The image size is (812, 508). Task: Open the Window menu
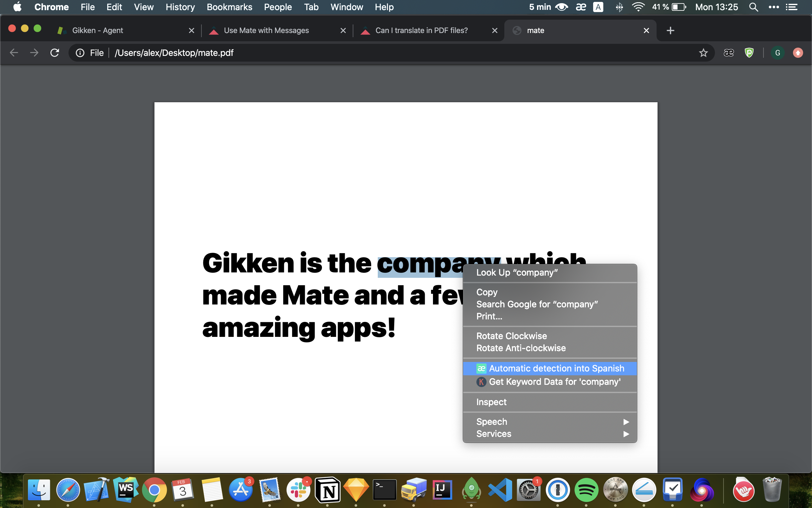pos(347,7)
